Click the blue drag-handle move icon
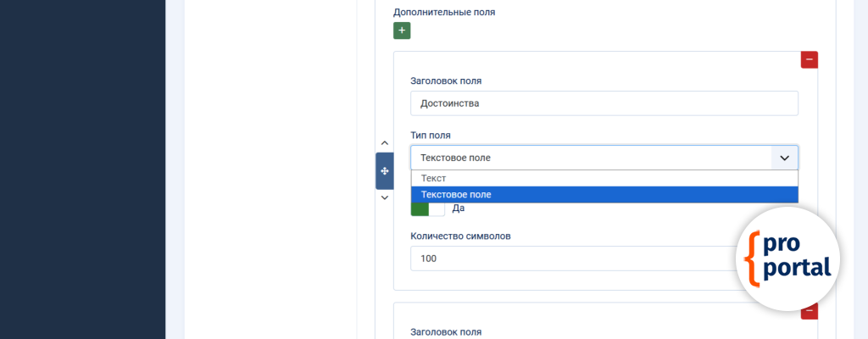 point(385,171)
